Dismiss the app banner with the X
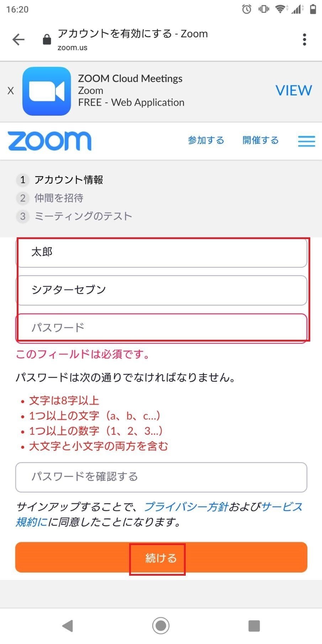 [11, 90]
